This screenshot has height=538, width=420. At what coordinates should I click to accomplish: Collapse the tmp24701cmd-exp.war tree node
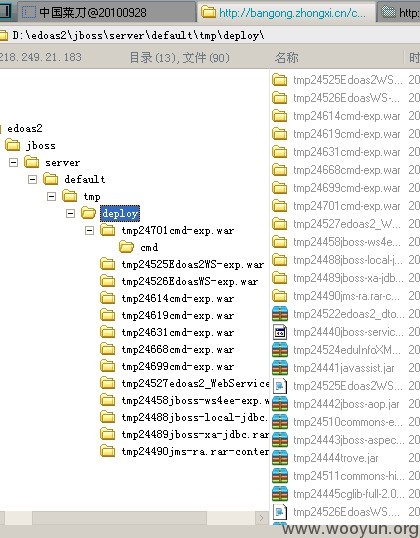coord(89,230)
